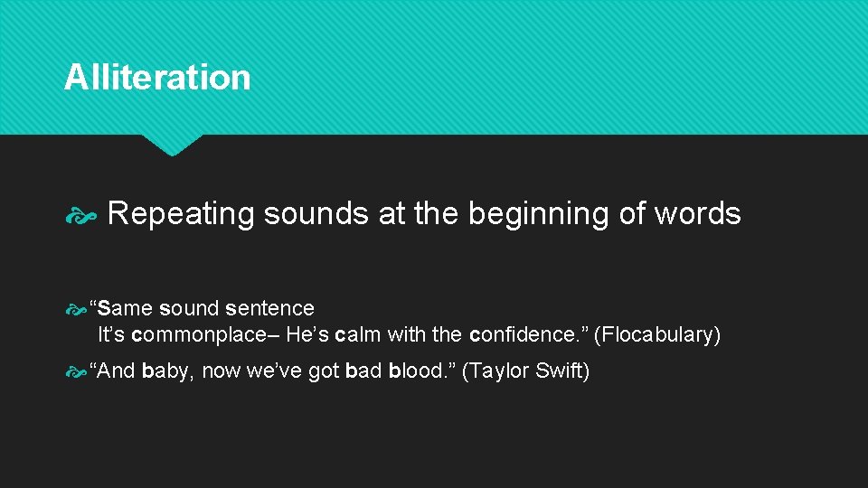Click the bullet icon before "And baby"
This screenshot has height=488, width=868.
[x=78, y=371]
